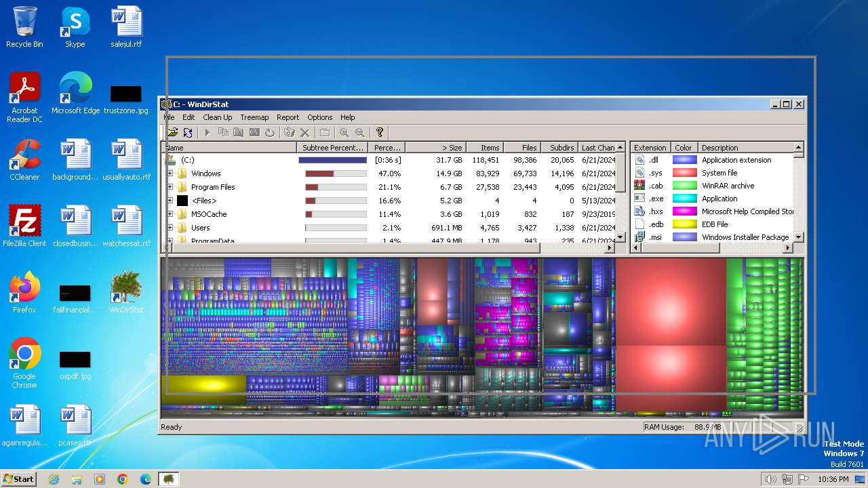This screenshot has width=868, height=488.
Task: Click the Delete permanently X toolbar icon
Action: pyautogui.click(x=304, y=133)
